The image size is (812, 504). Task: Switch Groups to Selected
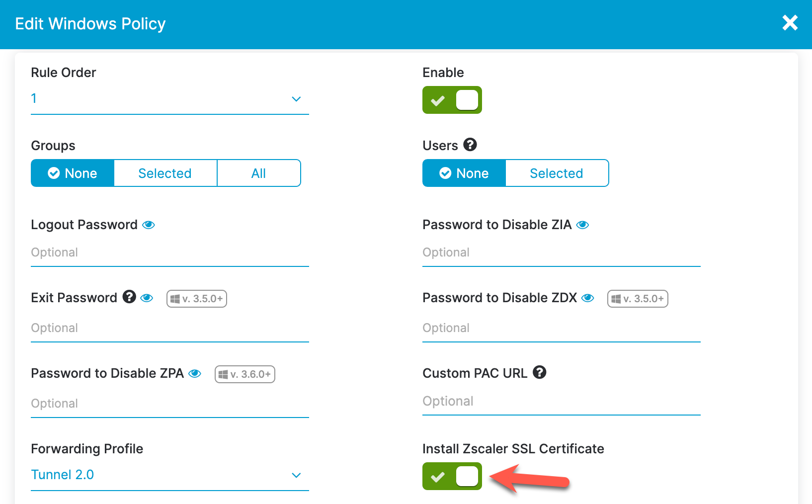(x=165, y=173)
